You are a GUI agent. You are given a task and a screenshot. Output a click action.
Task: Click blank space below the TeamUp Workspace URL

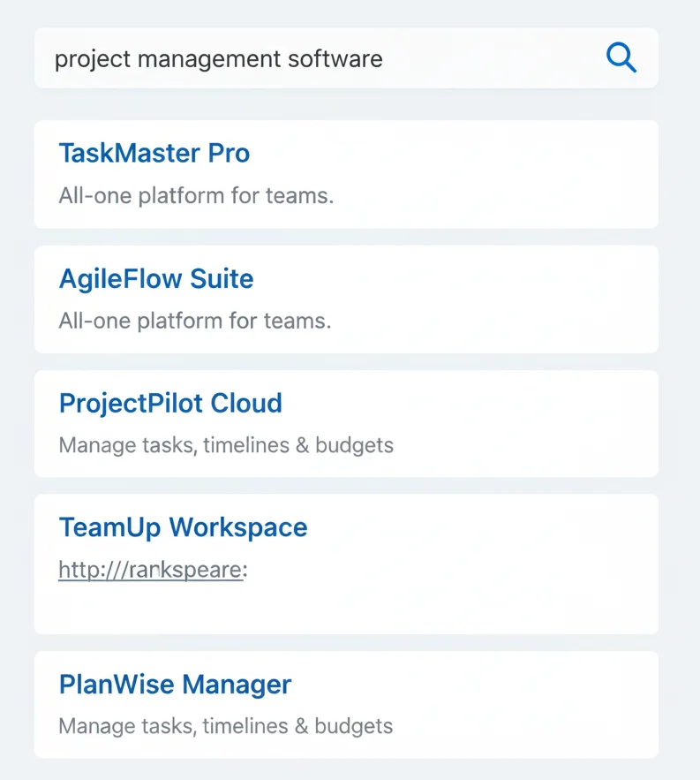344,610
